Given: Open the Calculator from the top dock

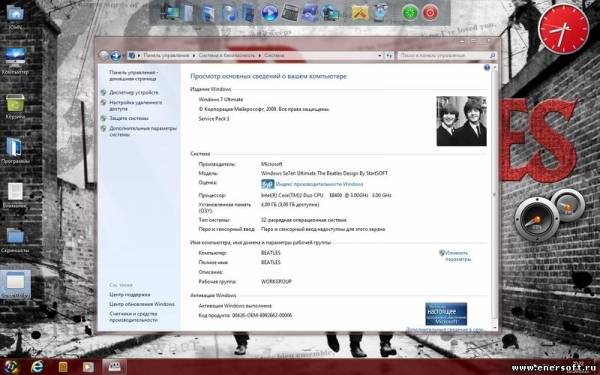Looking at the screenshot, I should pyautogui.click(x=290, y=13).
